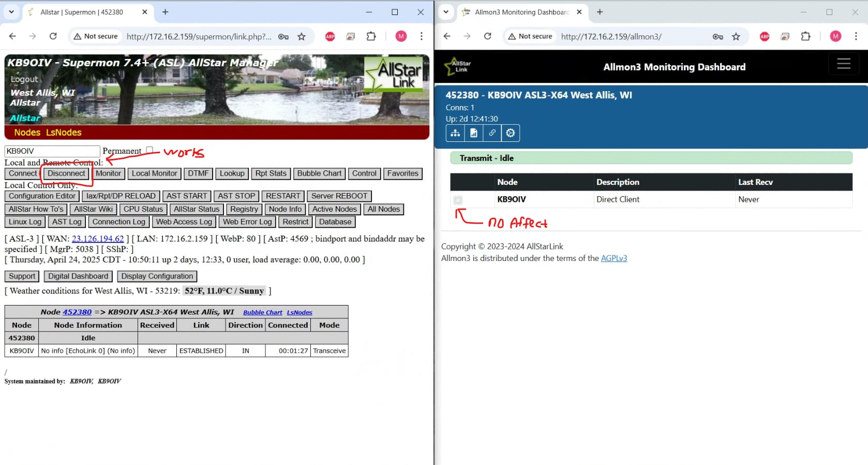Open new tab in the Supermon browser window
This screenshot has height=465, width=868.
pyautogui.click(x=165, y=12)
